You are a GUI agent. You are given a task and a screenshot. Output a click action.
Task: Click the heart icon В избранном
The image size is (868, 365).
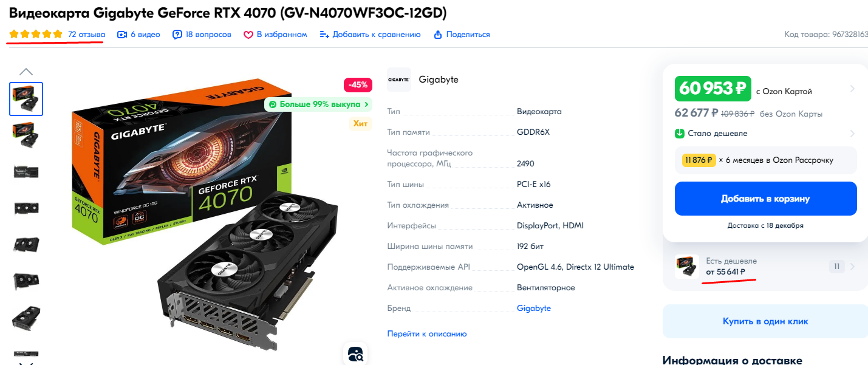coord(248,35)
